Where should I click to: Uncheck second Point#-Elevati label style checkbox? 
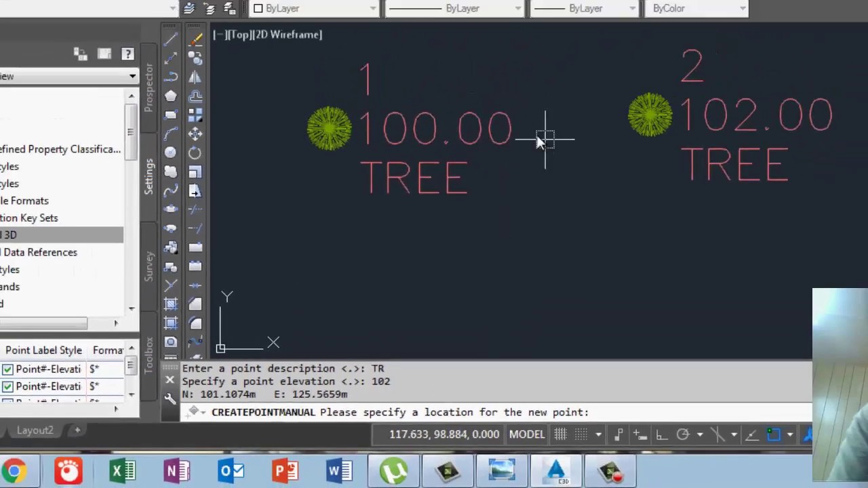pyautogui.click(x=7, y=386)
